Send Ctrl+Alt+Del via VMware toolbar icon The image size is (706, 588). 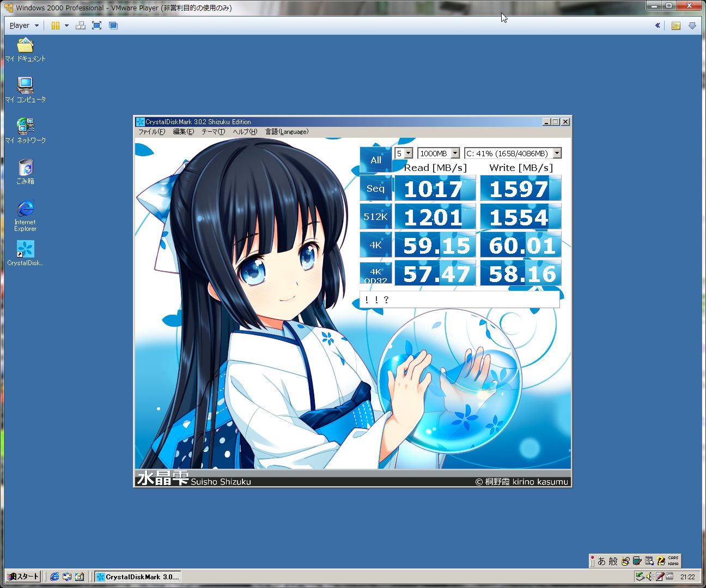point(81,26)
